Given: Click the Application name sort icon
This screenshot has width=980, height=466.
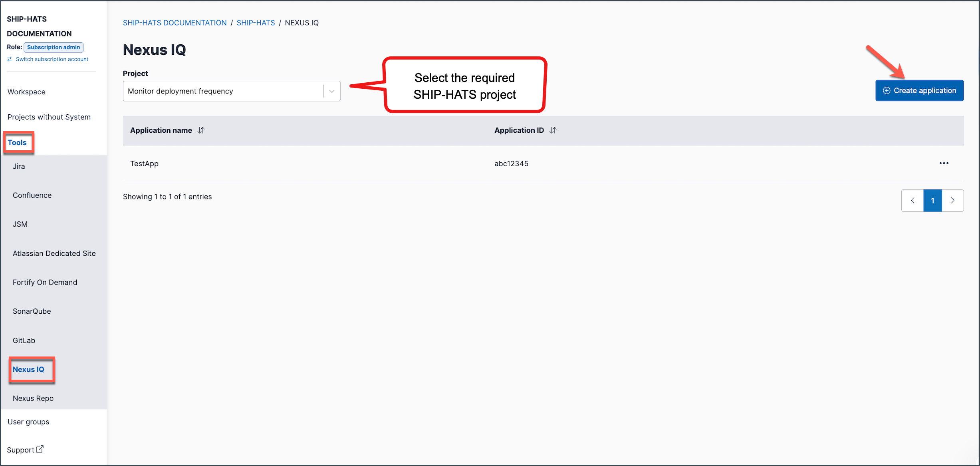Looking at the screenshot, I should pos(201,130).
